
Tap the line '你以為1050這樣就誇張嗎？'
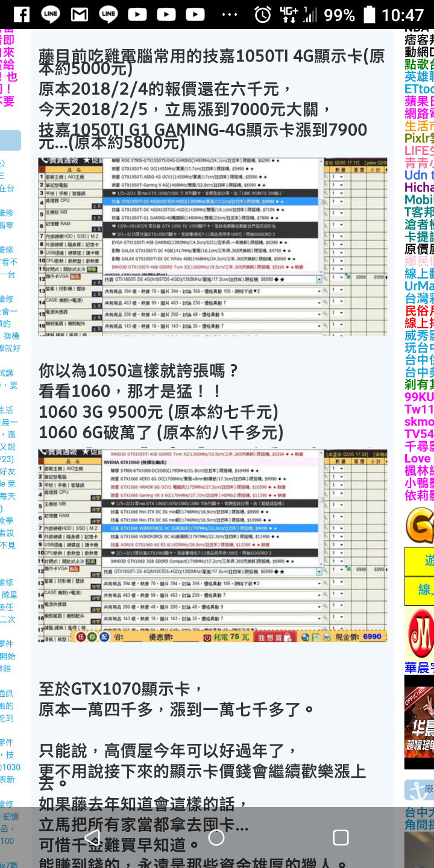pos(139,370)
